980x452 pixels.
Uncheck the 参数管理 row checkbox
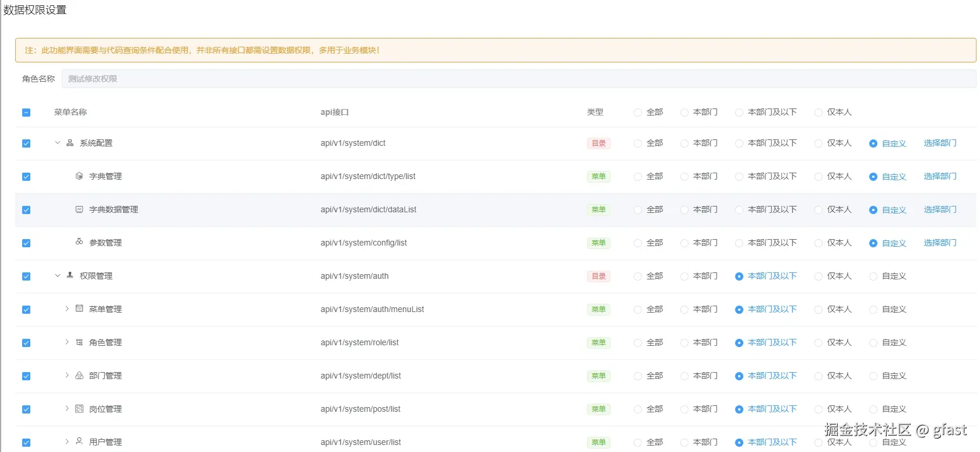[26, 243]
